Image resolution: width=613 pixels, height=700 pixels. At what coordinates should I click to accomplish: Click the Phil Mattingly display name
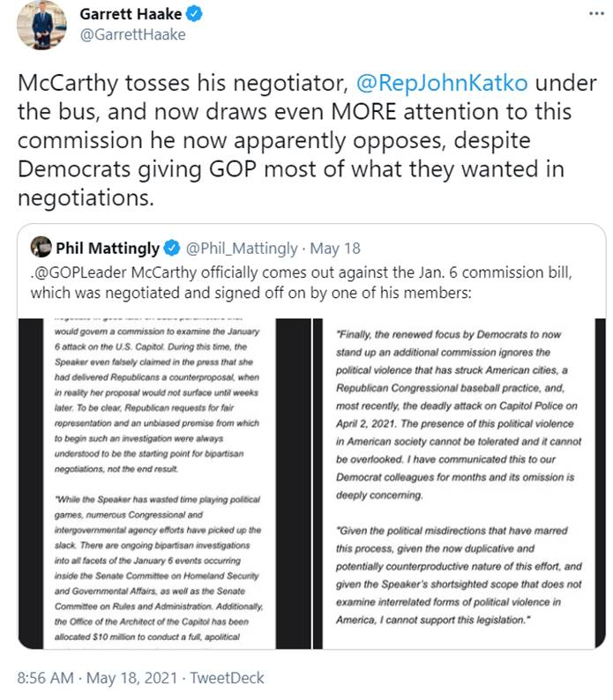click(x=108, y=249)
